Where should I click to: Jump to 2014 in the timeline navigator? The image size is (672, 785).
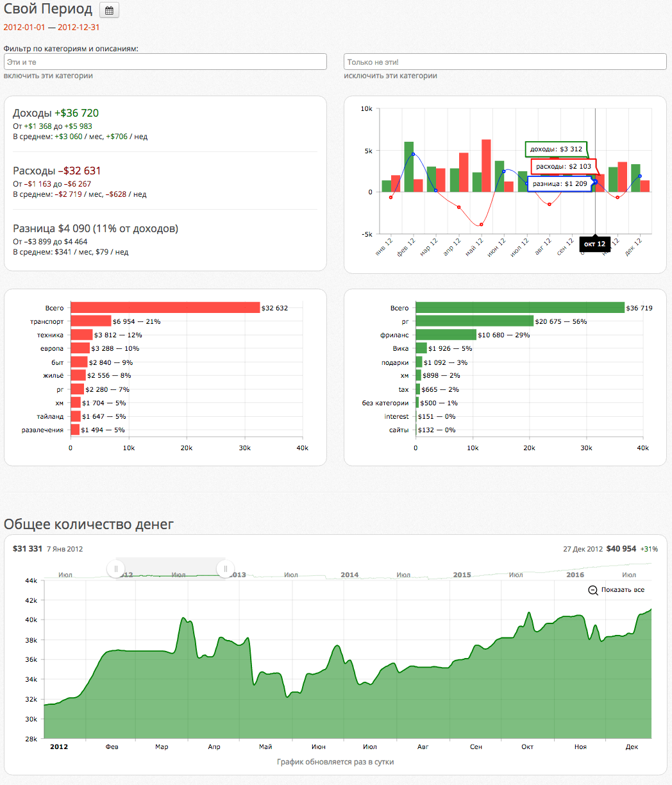pyautogui.click(x=349, y=575)
